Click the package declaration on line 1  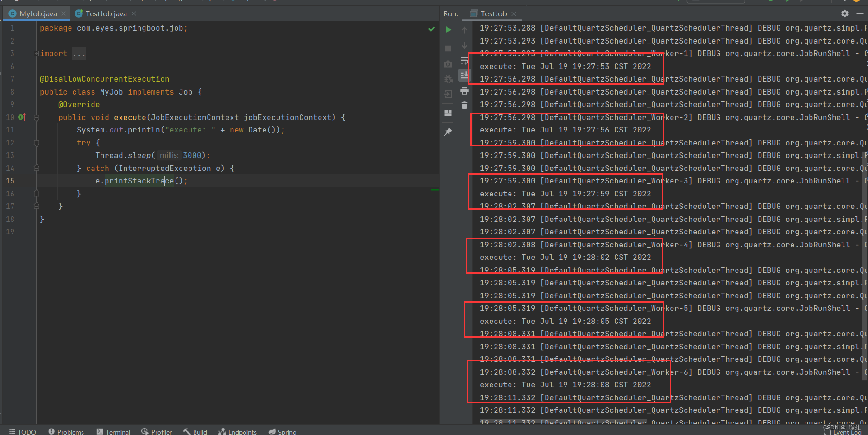113,28
